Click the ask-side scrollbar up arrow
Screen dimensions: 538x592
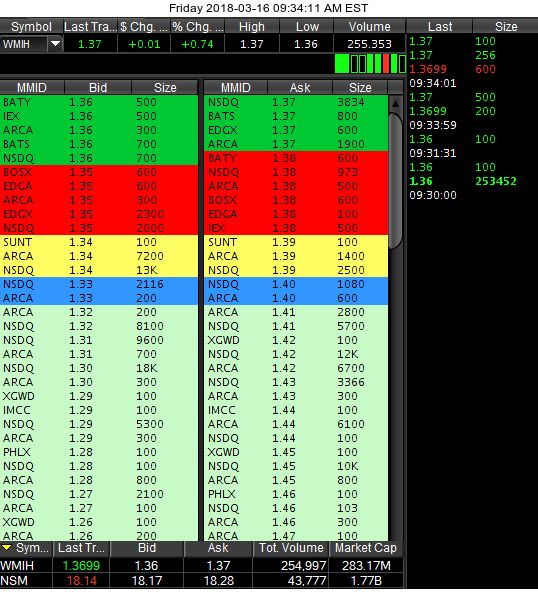coord(395,103)
